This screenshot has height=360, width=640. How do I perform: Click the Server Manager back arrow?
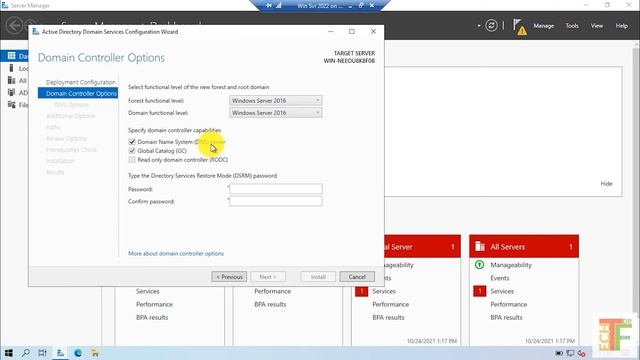coord(14,25)
